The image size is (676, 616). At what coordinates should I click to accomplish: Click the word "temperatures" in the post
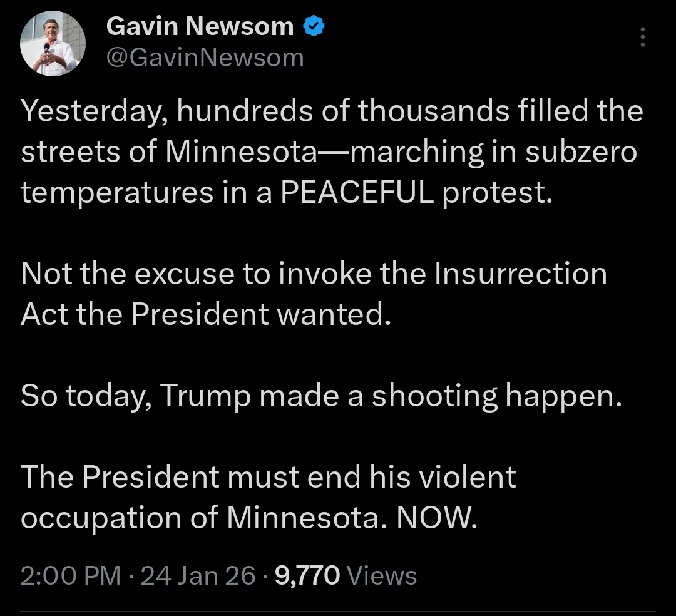pyautogui.click(x=117, y=193)
